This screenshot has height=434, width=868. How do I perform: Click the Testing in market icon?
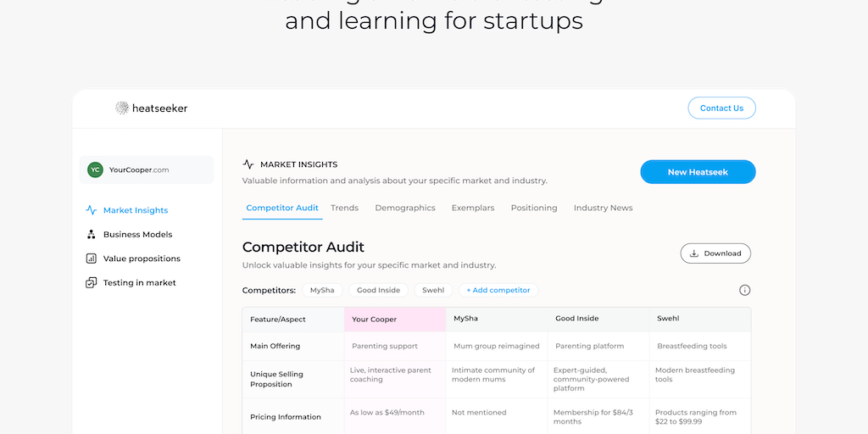point(91,283)
